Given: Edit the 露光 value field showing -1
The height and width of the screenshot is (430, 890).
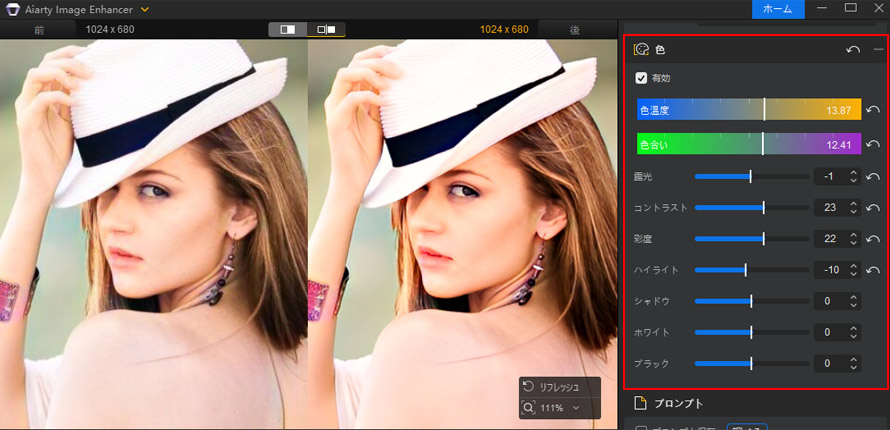Looking at the screenshot, I should pos(830,177).
